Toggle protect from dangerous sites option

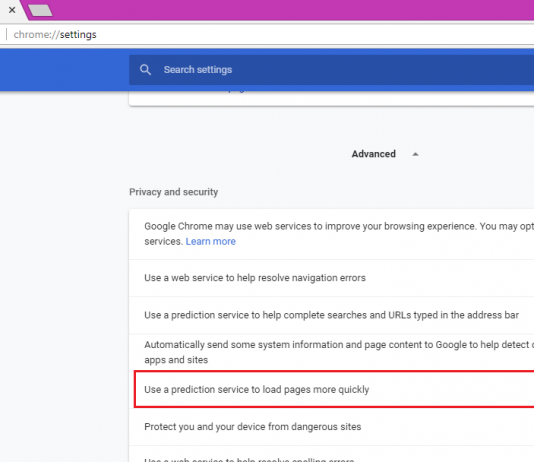coord(331,427)
